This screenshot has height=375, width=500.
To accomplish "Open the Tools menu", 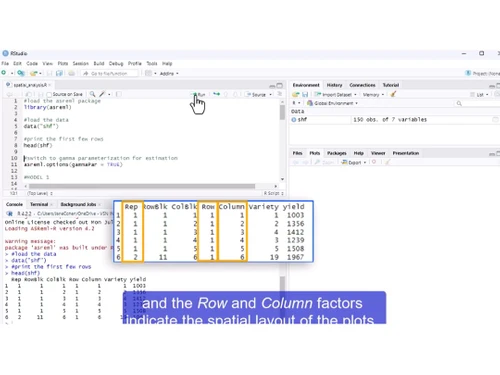I will [152, 63].
